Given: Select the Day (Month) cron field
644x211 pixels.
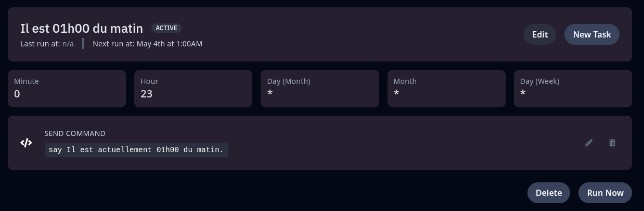Looking at the screenshot, I should 320,89.
